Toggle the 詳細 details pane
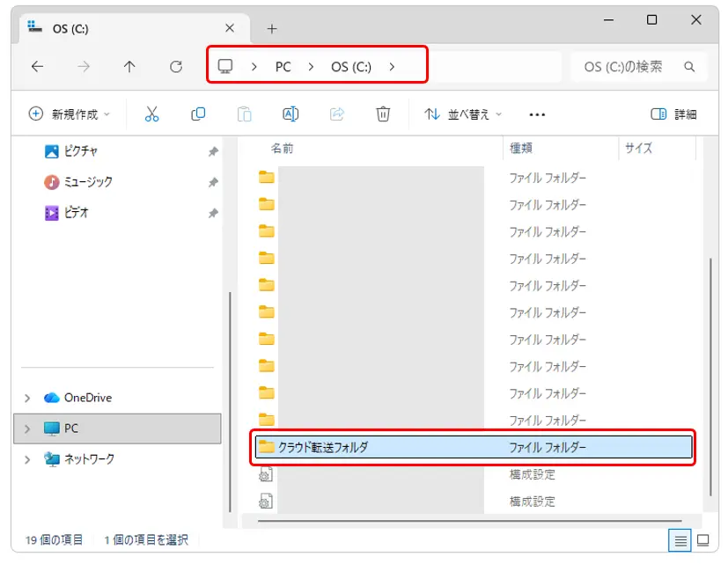Image resolution: width=728 pixels, height=564 pixels. pos(673,114)
